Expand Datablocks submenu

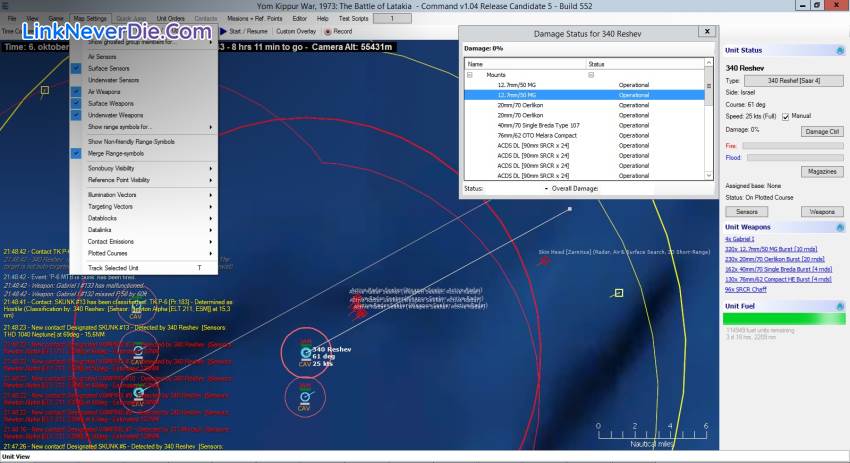144,218
